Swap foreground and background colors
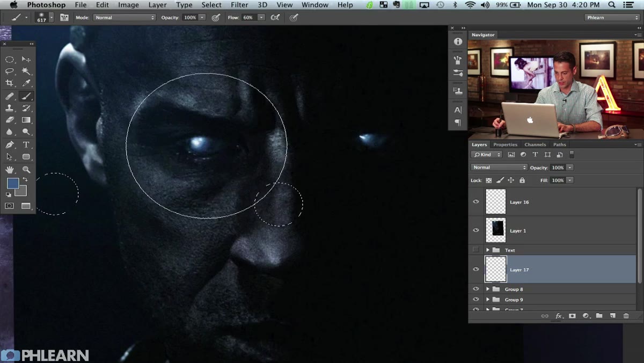 click(25, 180)
